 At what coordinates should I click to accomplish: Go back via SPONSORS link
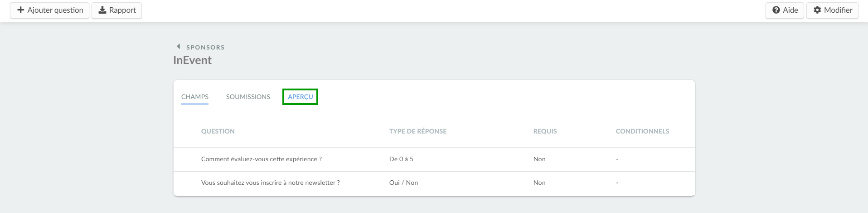[205, 47]
